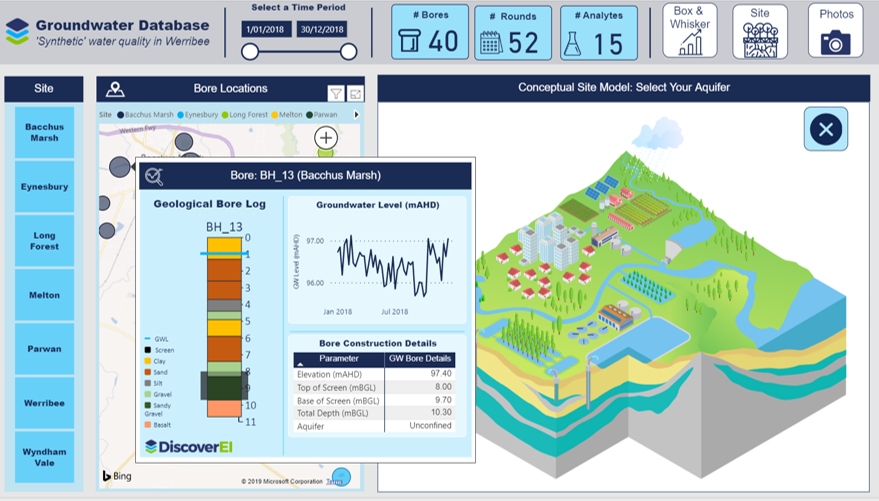Click the # Bores card showing 40

click(430, 32)
